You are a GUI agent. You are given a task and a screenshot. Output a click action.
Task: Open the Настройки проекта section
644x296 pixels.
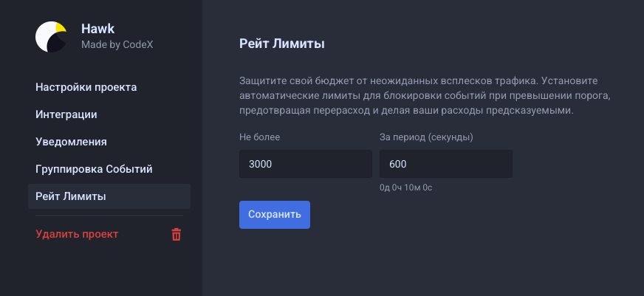click(86, 87)
